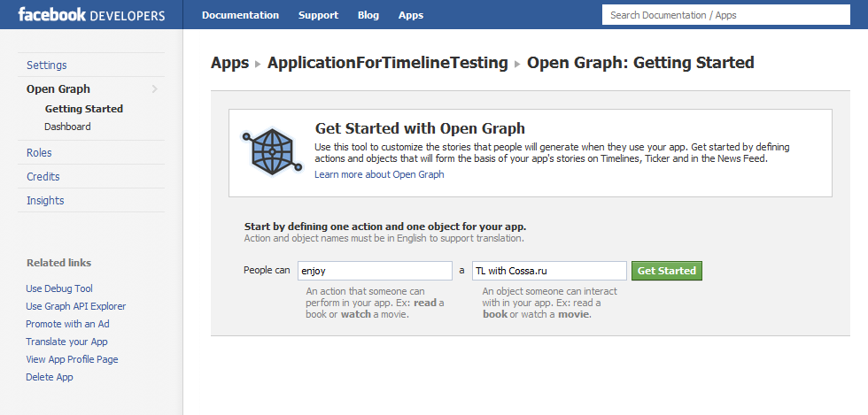Select the Getting Started sub-item

(x=84, y=109)
